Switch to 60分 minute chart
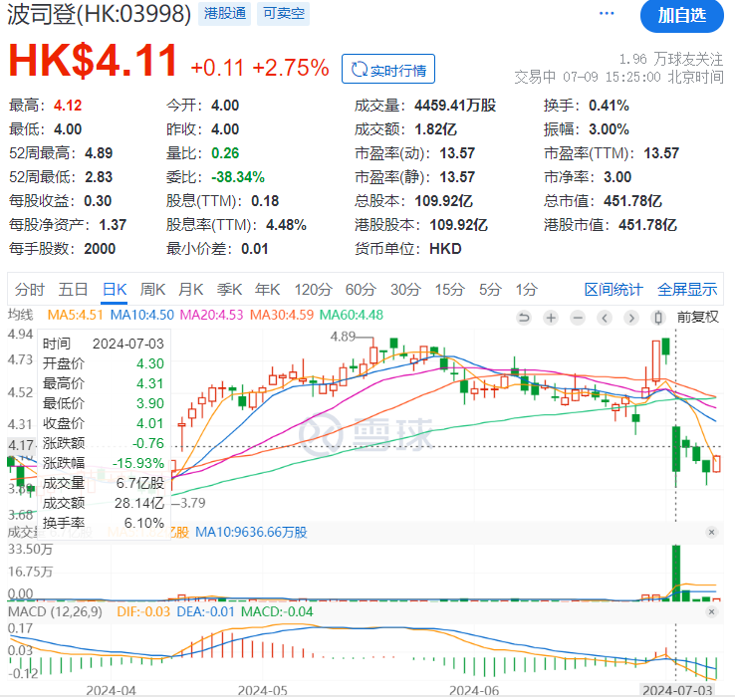 [359, 290]
